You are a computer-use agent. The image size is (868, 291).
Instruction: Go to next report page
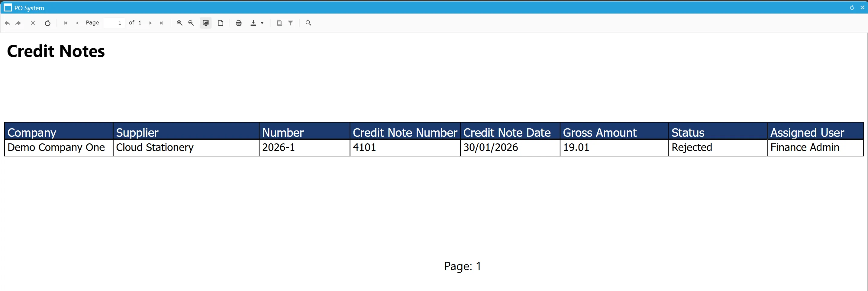pyautogui.click(x=150, y=23)
